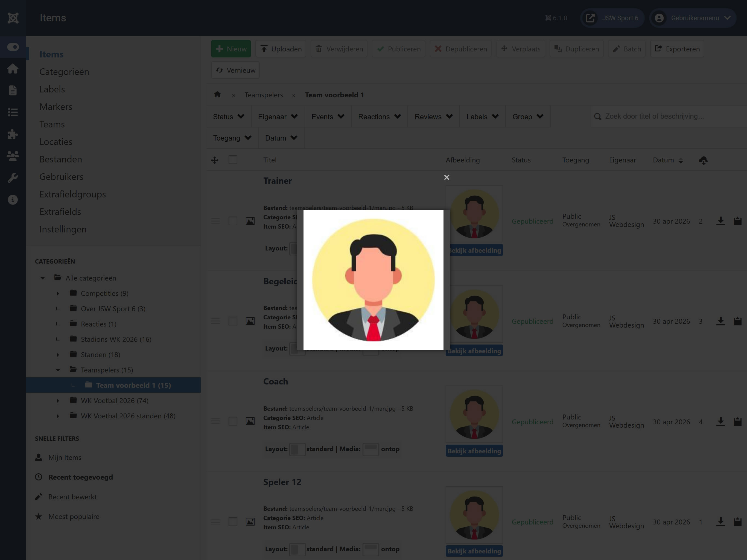Open the Events filter dropdown
This screenshot has width=747, height=560.
pyautogui.click(x=328, y=116)
